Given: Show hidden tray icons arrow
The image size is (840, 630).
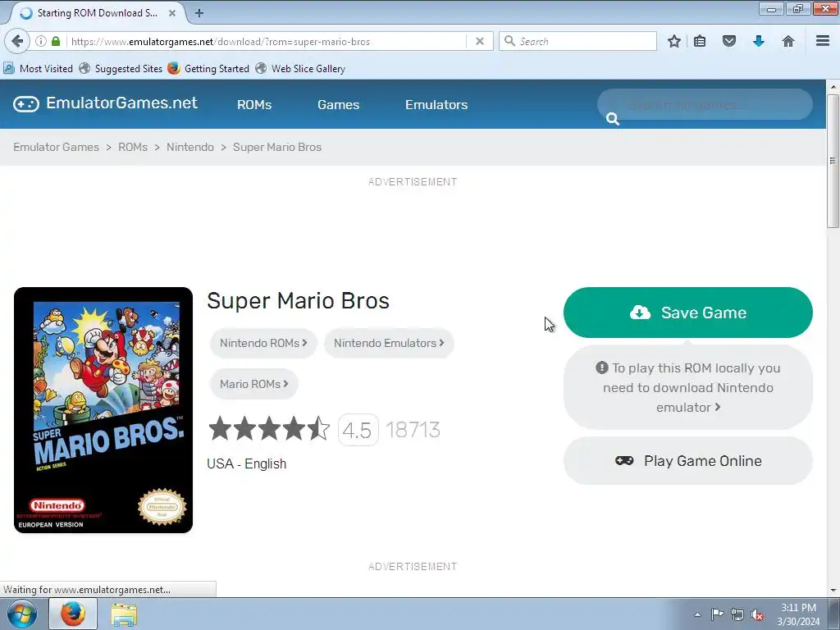Looking at the screenshot, I should pos(697,614).
